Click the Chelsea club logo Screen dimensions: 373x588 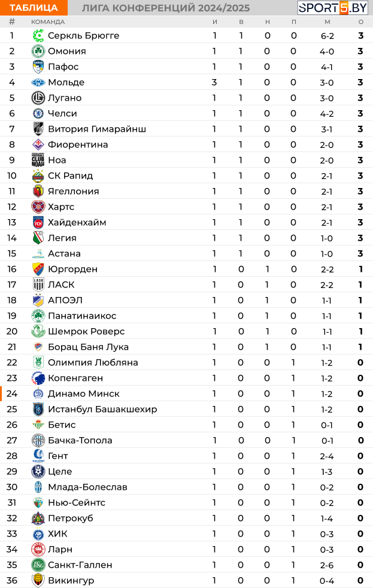[x=38, y=114]
